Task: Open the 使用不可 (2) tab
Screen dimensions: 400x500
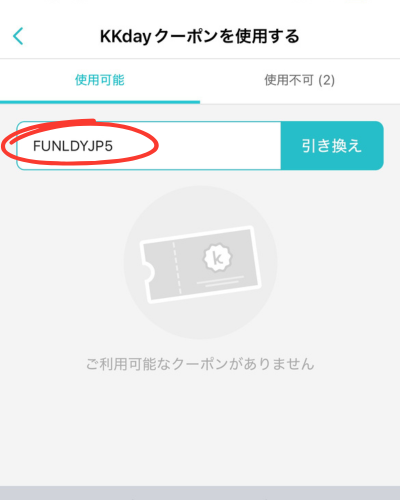Action: tap(300, 80)
